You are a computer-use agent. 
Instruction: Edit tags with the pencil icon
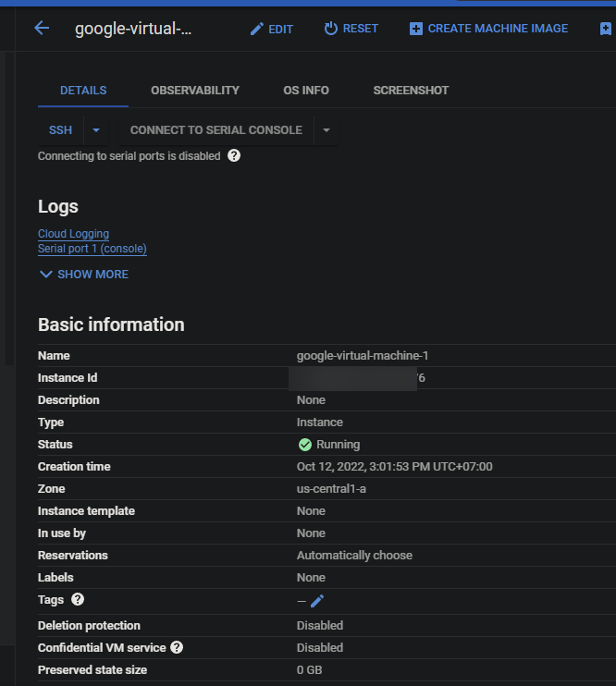[x=317, y=601]
